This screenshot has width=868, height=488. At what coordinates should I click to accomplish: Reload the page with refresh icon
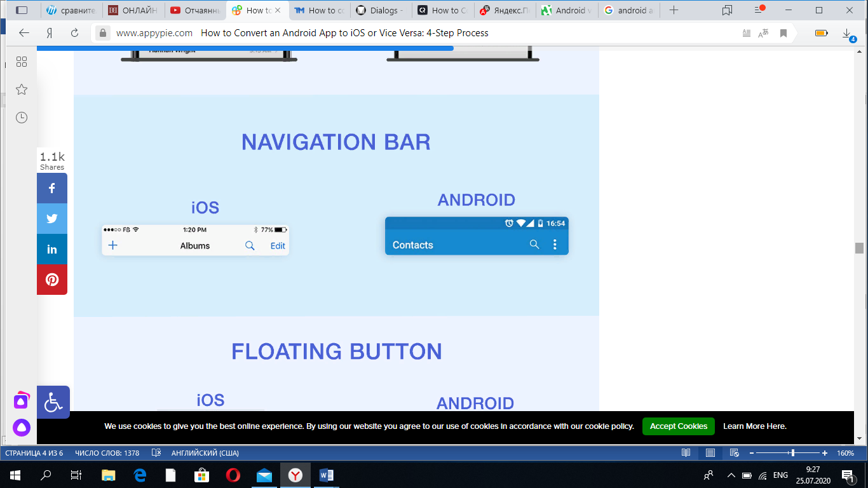coord(74,33)
